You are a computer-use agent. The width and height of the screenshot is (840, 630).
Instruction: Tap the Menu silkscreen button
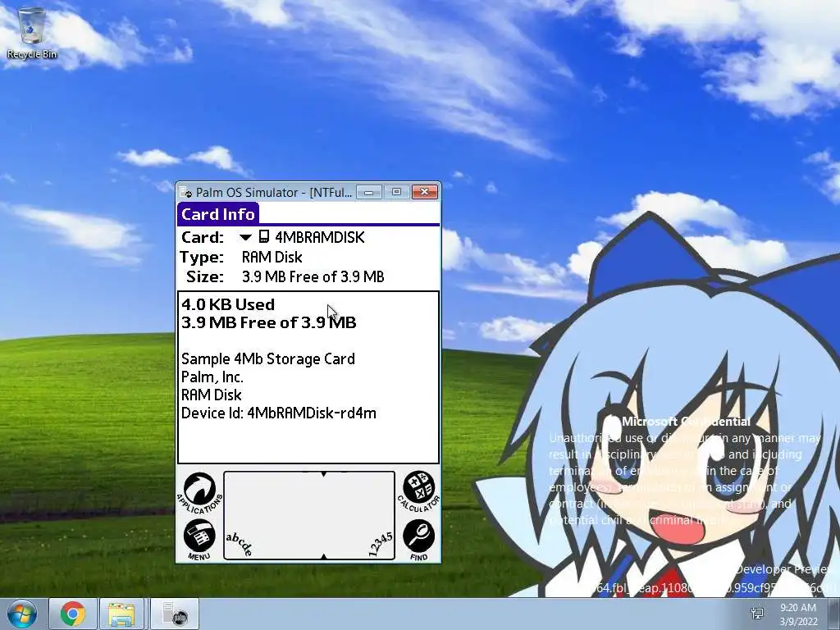click(x=199, y=540)
